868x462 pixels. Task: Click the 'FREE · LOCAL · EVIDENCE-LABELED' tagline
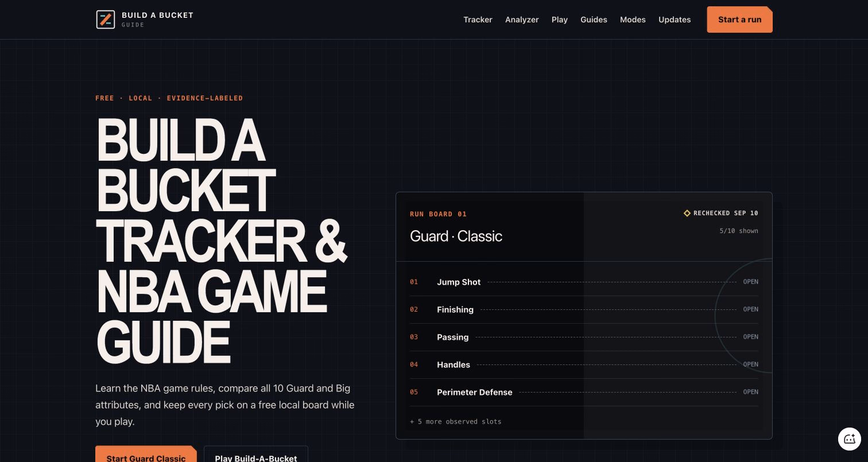tap(169, 98)
